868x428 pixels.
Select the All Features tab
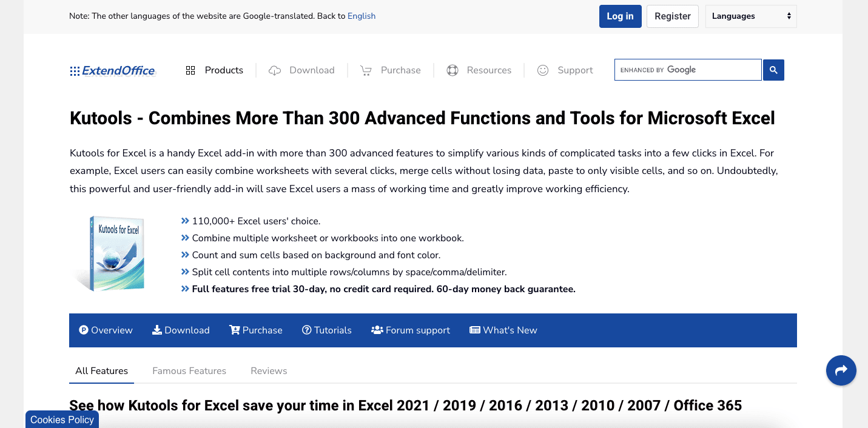pyautogui.click(x=102, y=371)
